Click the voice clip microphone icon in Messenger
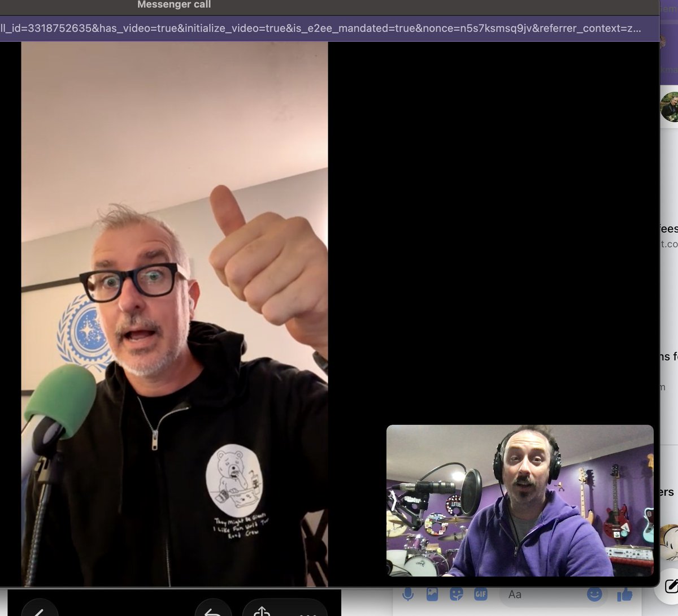This screenshot has height=616, width=678. (407, 594)
